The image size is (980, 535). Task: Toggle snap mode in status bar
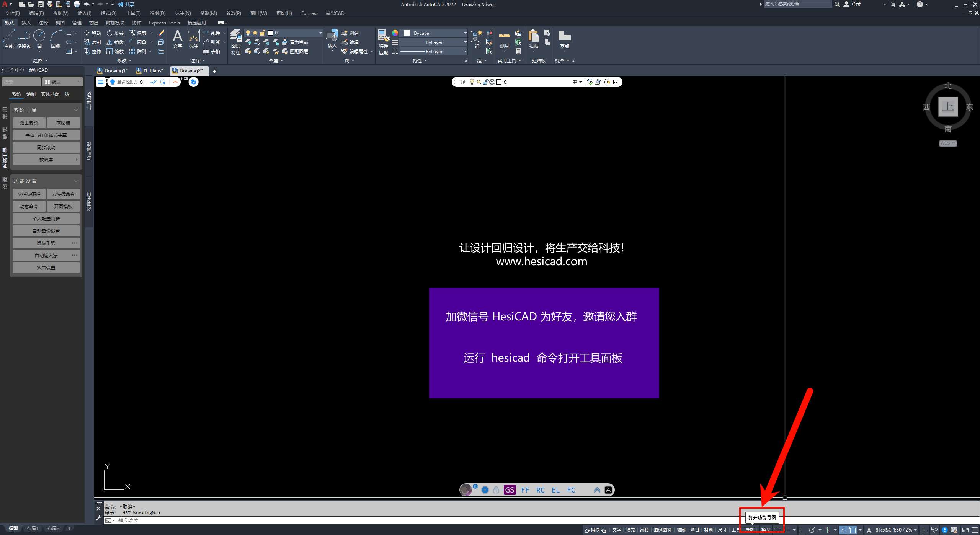click(x=787, y=530)
